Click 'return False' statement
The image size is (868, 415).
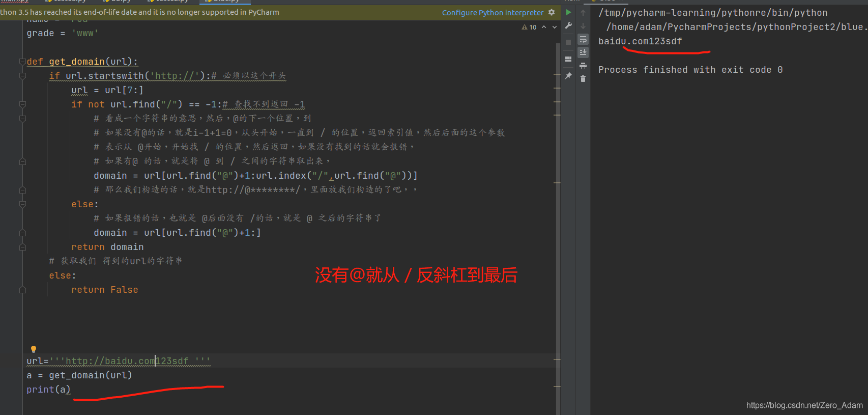(105, 290)
